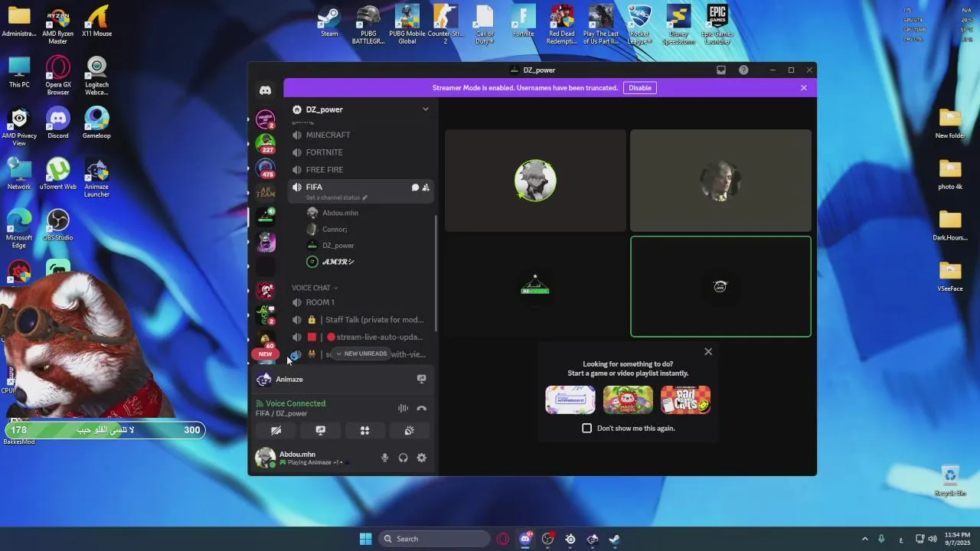Open the server with the 475 badge
Image resolution: width=980 pixels, height=551 pixels.
click(x=266, y=168)
